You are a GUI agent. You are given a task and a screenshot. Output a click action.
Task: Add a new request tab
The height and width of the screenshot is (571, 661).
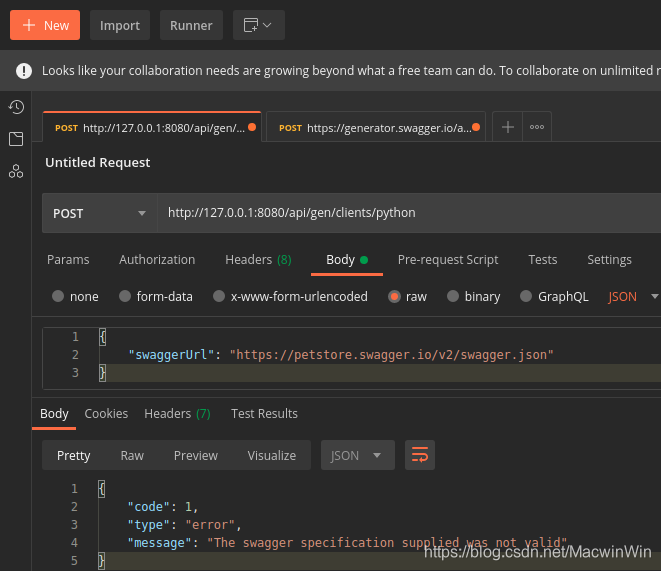click(x=508, y=127)
